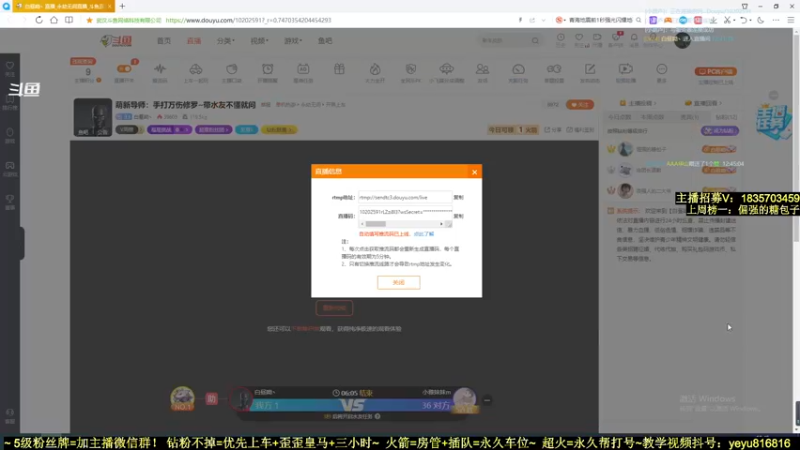The width and height of the screenshot is (800, 450).
Task: Copy the stream code using 复制
Action: [459, 216]
